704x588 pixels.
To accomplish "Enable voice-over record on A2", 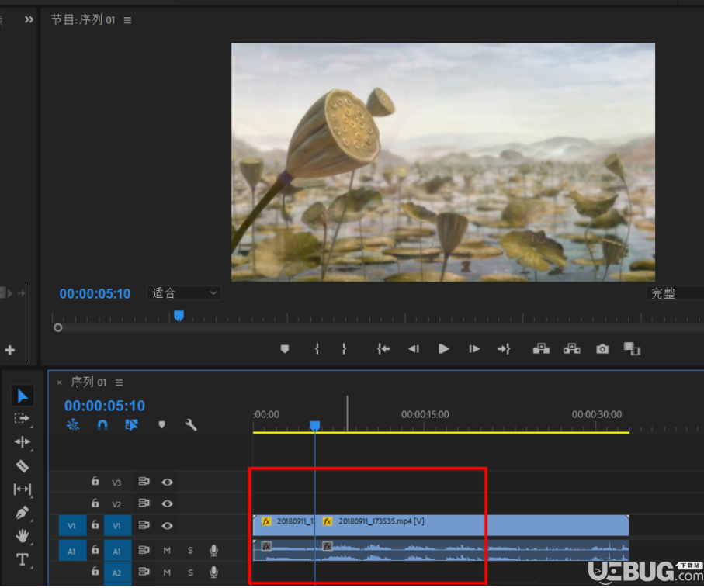I will pyautogui.click(x=214, y=572).
